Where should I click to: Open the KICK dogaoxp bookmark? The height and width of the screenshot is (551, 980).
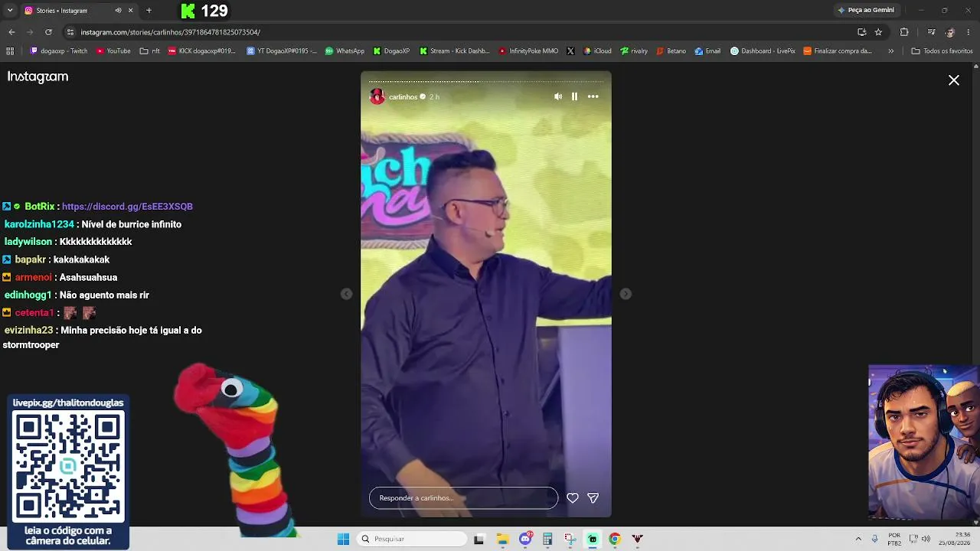coord(202,51)
